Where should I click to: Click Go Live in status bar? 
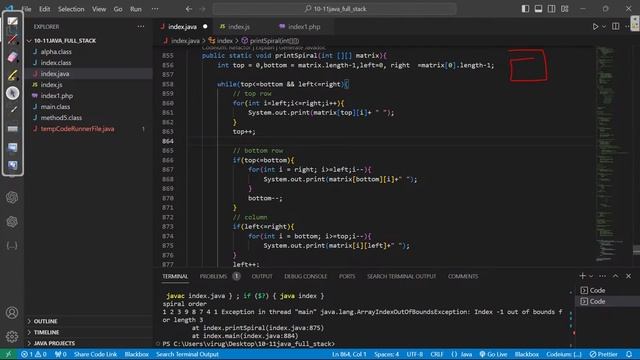(493, 354)
